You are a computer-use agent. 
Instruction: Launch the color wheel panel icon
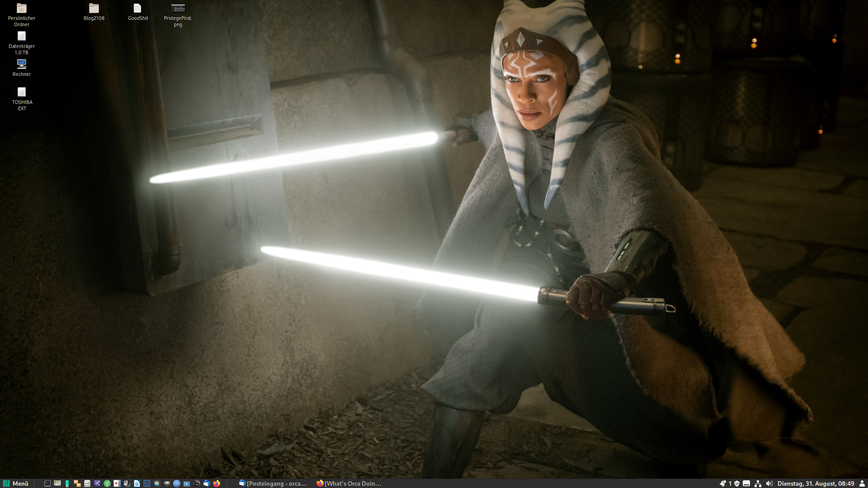(x=157, y=483)
